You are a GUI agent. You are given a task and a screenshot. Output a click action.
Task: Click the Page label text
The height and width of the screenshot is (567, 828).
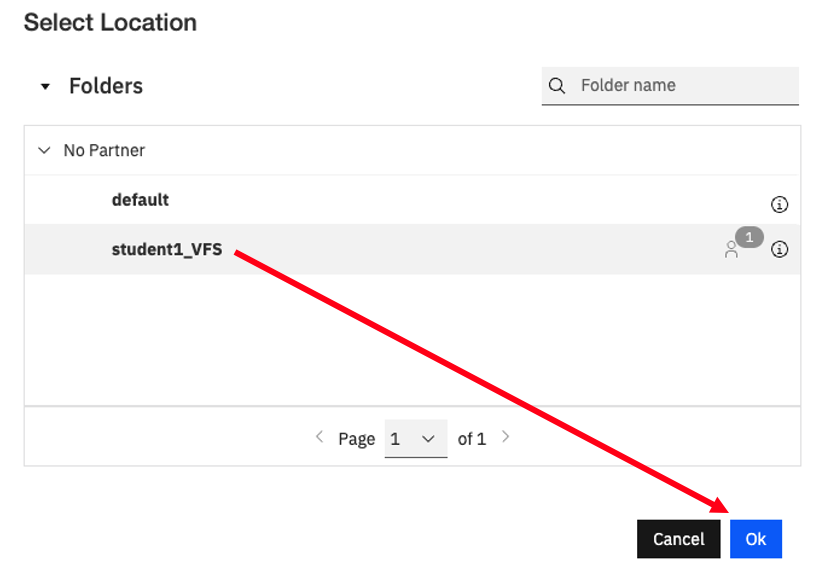click(356, 439)
